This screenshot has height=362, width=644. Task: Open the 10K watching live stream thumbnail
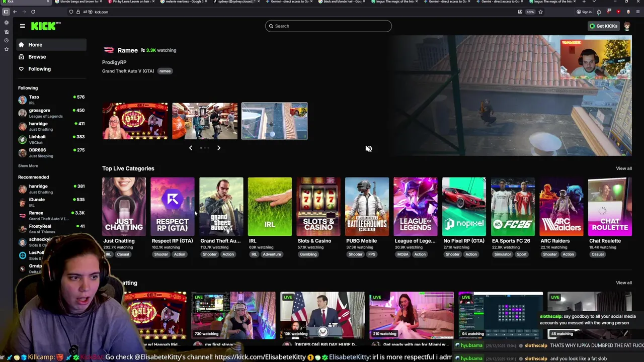323,315
